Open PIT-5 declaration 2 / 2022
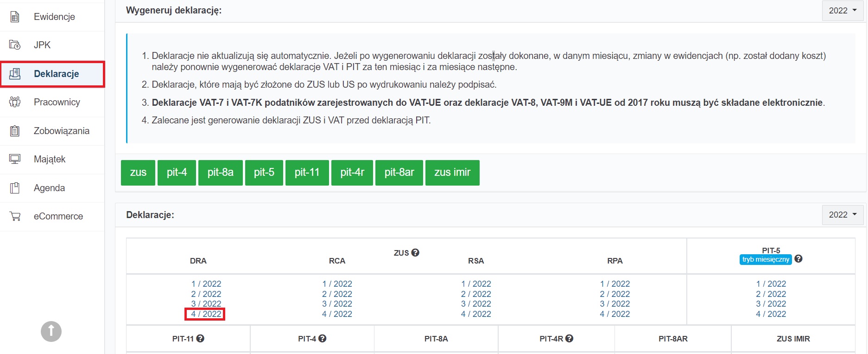 tap(771, 294)
